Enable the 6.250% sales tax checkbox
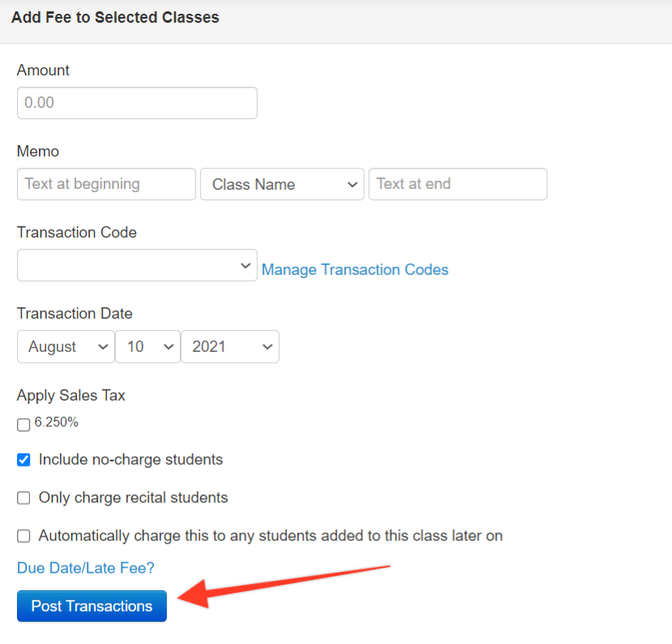 point(24,425)
